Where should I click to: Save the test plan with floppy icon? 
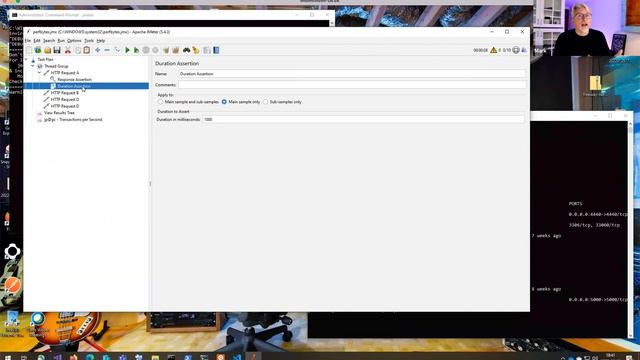[x=57, y=50]
